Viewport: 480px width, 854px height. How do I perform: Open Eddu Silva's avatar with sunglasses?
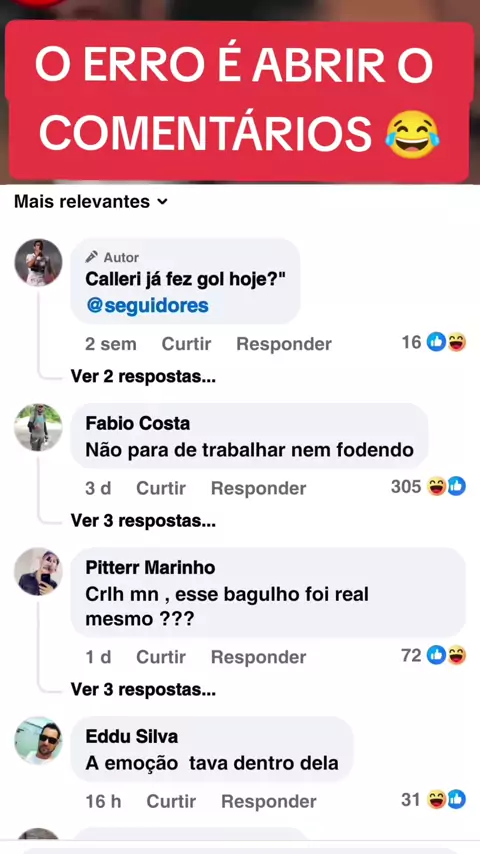coord(38,741)
